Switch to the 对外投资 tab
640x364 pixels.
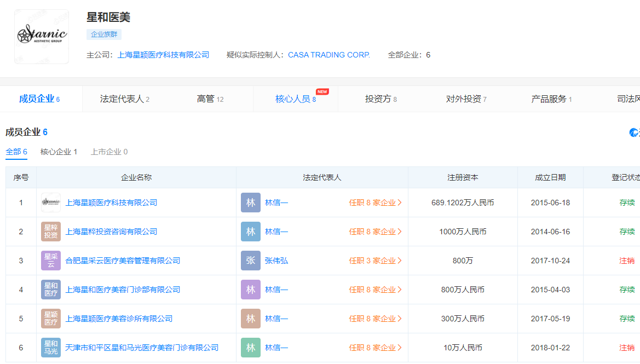[466, 99]
